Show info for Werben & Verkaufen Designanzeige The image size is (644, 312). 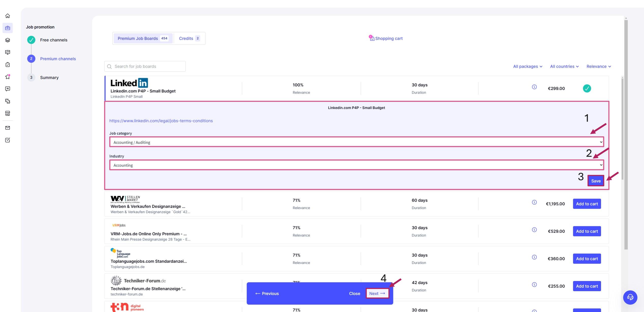point(534,202)
